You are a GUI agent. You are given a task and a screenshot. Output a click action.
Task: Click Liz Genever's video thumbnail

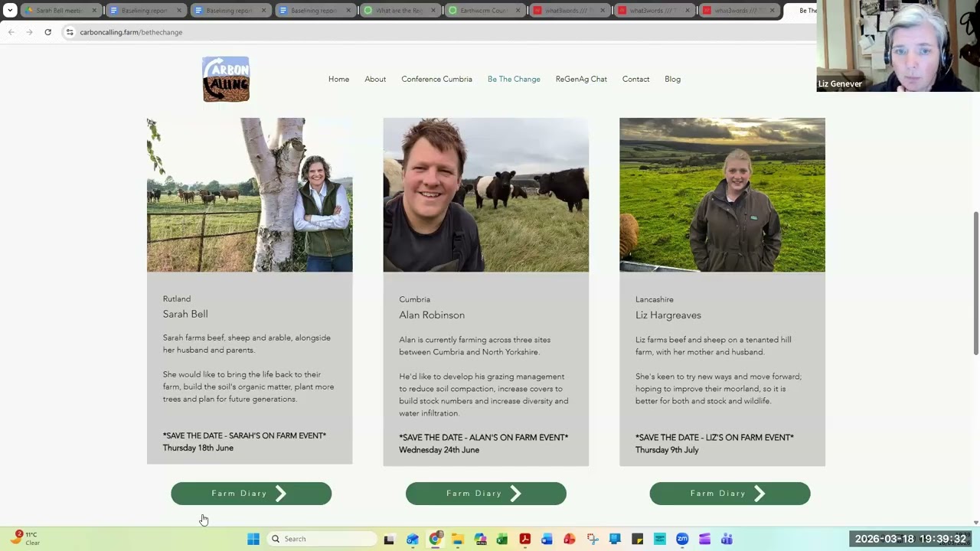point(898,46)
